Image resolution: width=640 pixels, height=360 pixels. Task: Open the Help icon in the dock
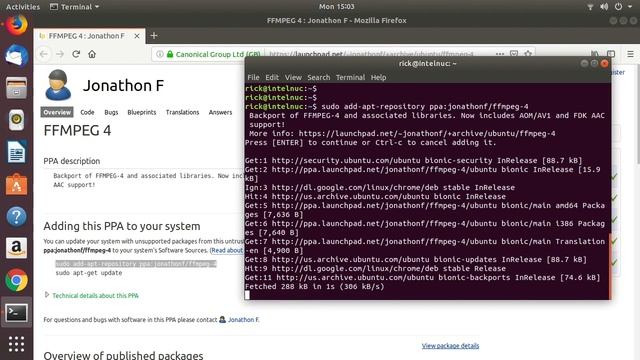pos(16,216)
